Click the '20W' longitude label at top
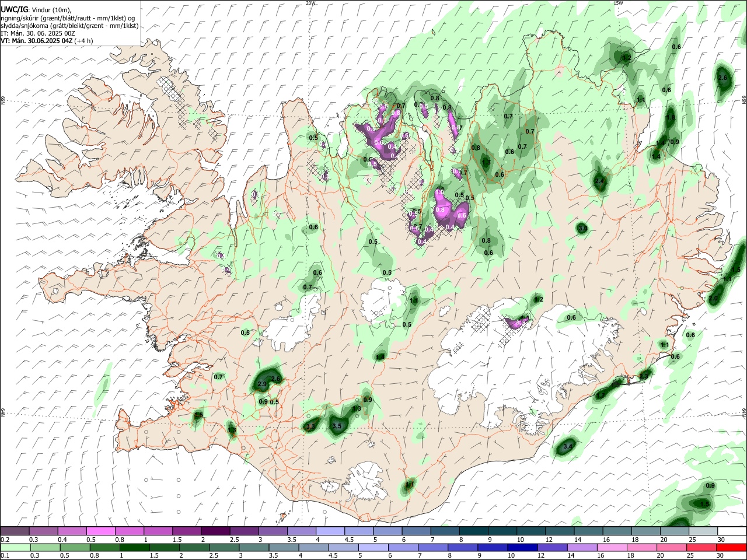Screen dimensions: 747x560 (310, 3)
